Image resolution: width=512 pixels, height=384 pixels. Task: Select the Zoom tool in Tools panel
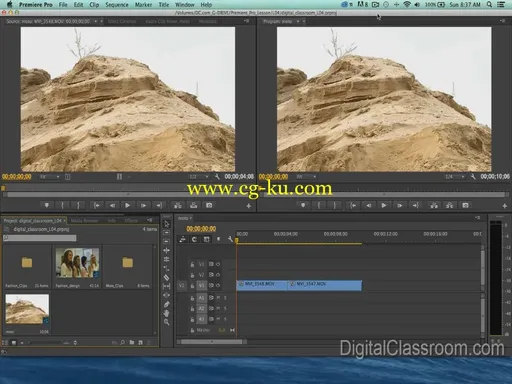coord(167,322)
